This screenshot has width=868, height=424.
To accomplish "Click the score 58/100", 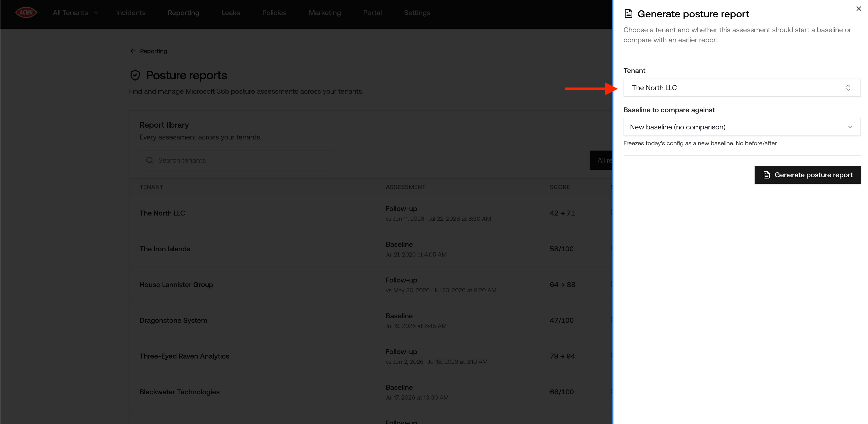I will (562, 249).
